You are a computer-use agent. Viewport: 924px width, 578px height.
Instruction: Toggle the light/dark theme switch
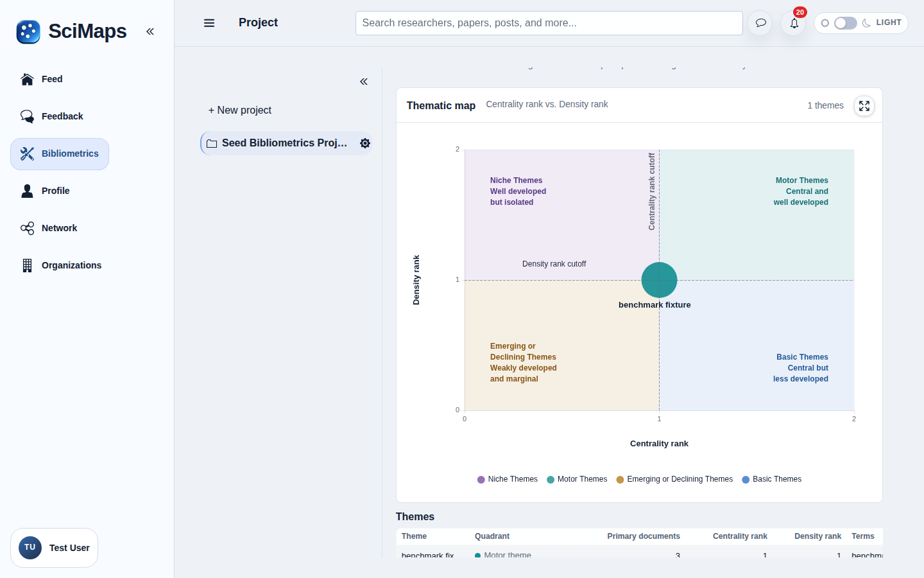tap(846, 23)
